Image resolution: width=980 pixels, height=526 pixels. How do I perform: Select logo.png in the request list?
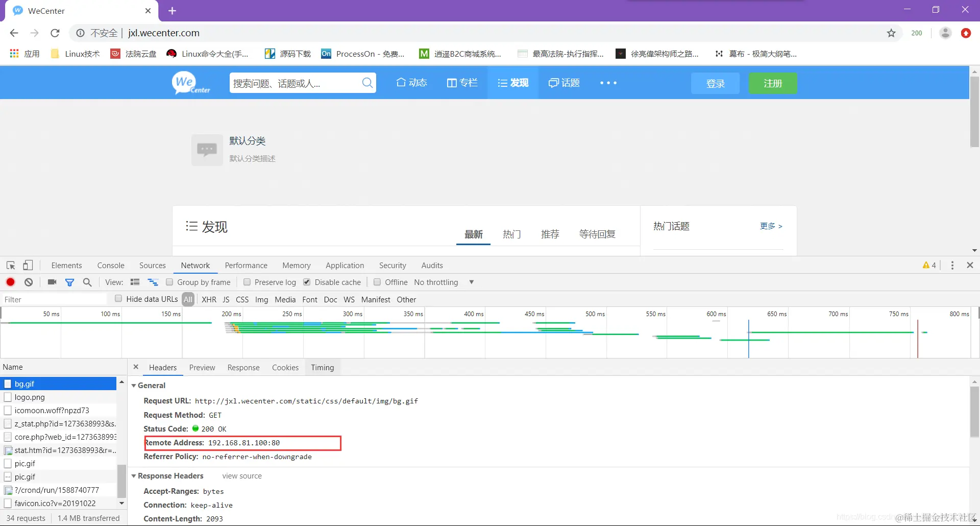click(58, 397)
